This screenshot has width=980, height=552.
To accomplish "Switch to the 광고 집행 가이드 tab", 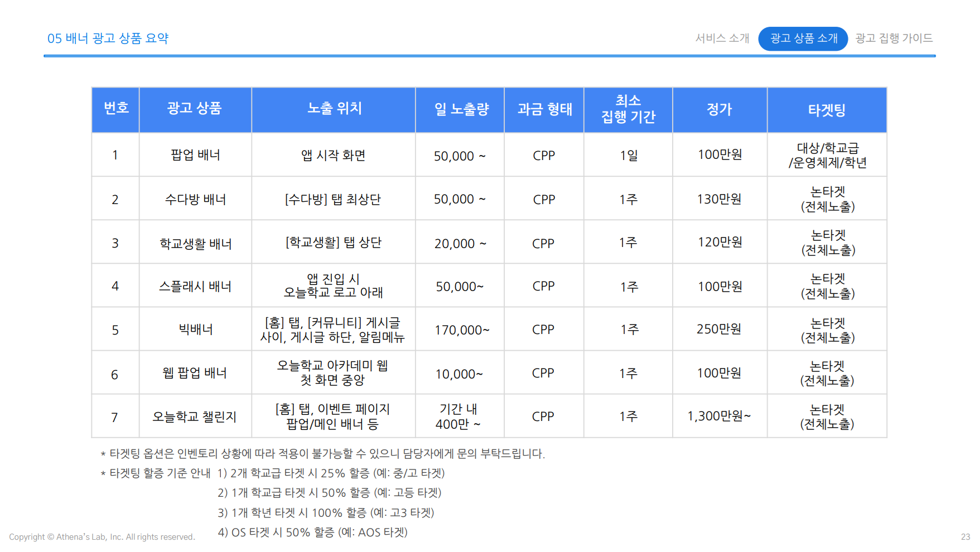I will (894, 38).
